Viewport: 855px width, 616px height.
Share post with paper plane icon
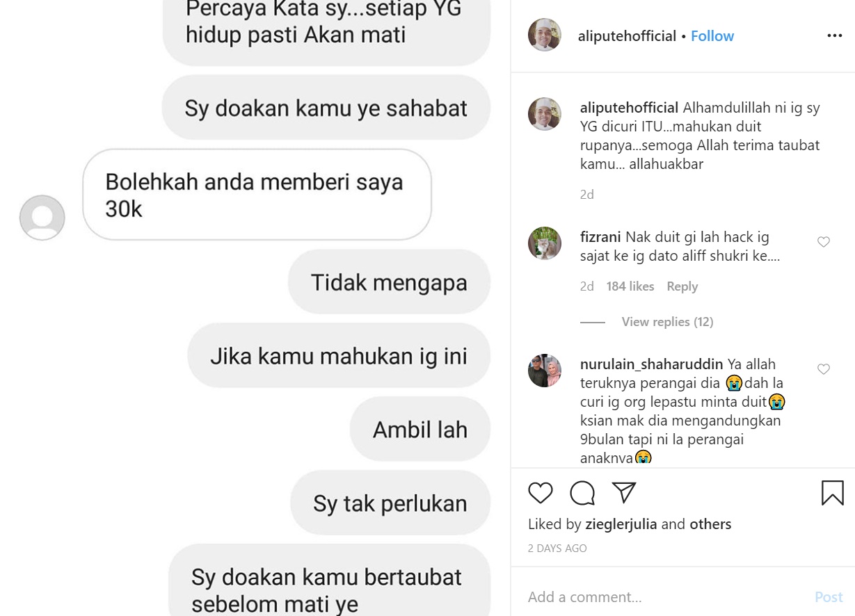click(624, 493)
